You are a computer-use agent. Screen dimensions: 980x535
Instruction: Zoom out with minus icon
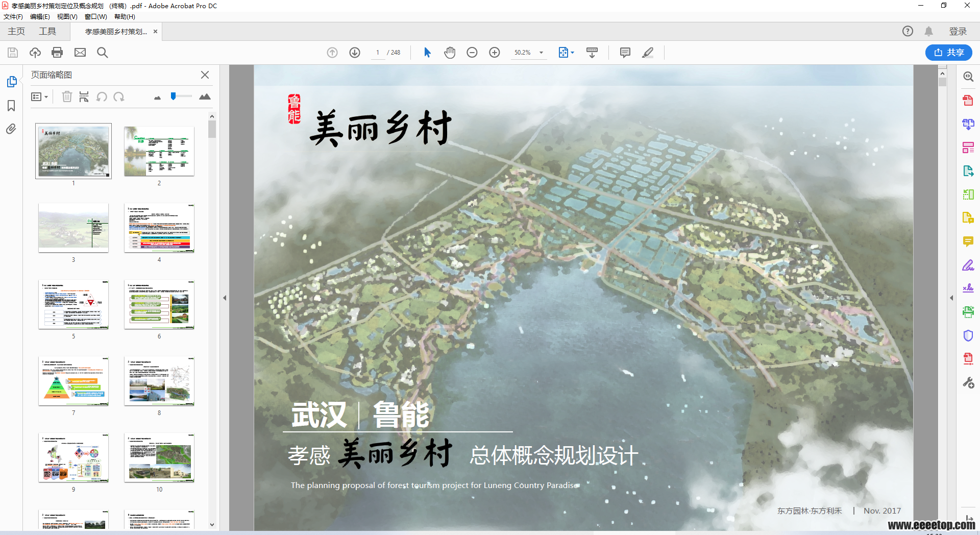click(x=472, y=53)
